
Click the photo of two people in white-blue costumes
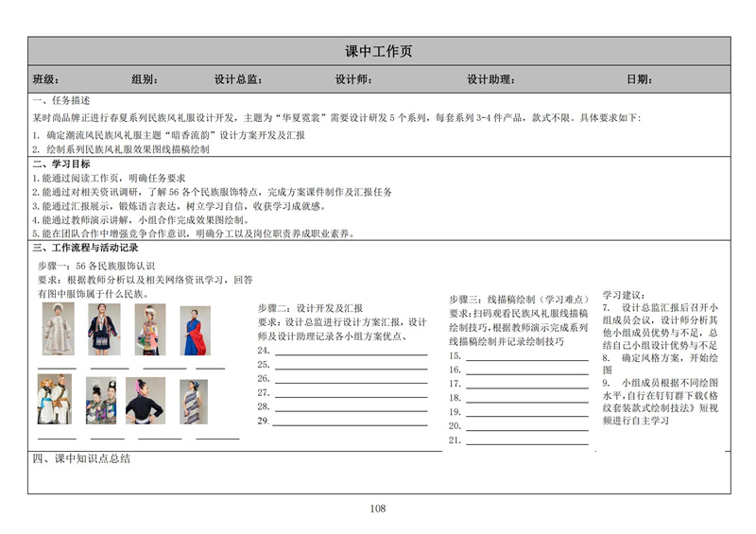(x=55, y=399)
